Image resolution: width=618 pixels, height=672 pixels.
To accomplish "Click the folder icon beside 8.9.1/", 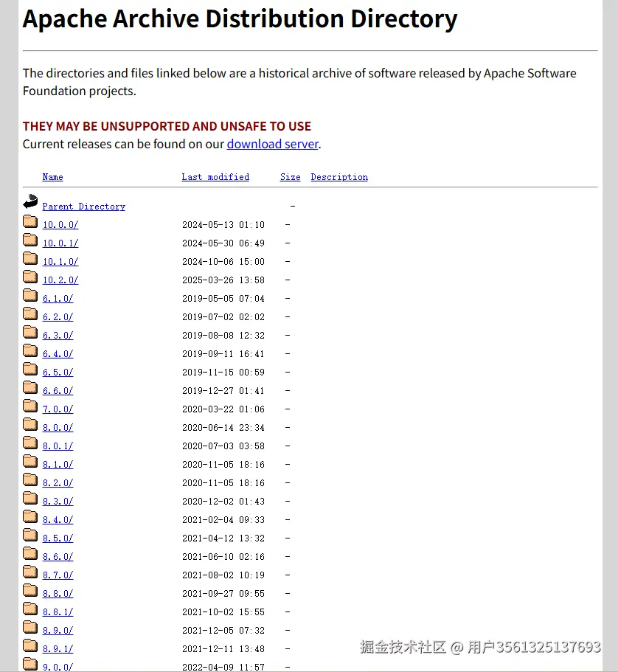I will (x=30, y=645).
